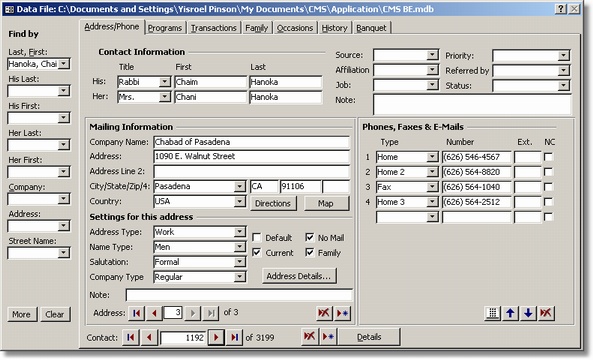Click the Company Name field
This screenshot has width=593, height=360.
pos(251,142)
